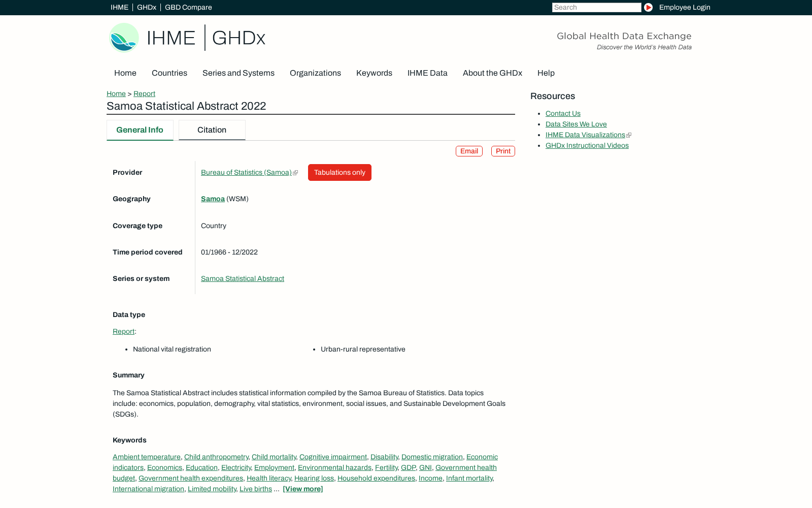Screen dimensions: 812x508
Task: Open the Samoa Statistical Abstract series link
Action: point(243,279)
